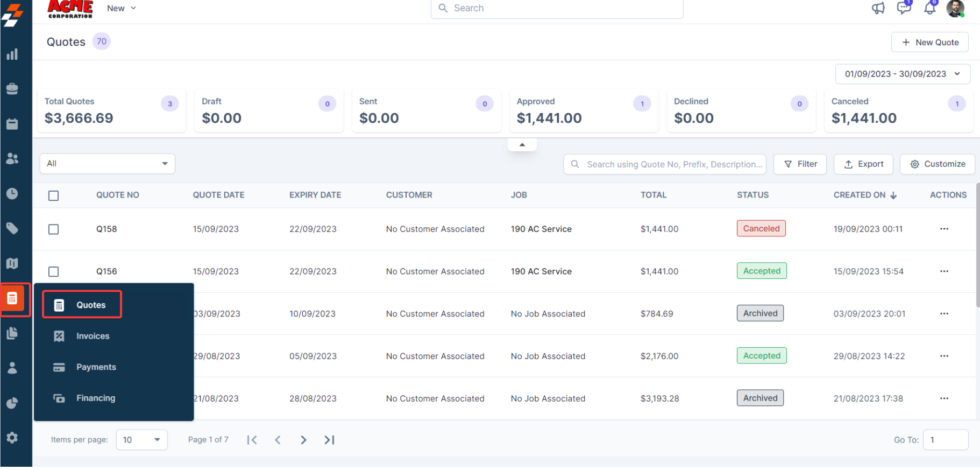Select the checkbox for quote Q156
The width and height of the screenshot is (980, 470).
(x=54, y=272)
